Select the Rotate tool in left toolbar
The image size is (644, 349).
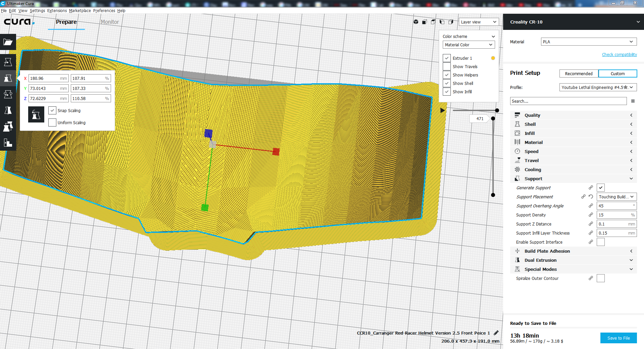coord(8,94)
